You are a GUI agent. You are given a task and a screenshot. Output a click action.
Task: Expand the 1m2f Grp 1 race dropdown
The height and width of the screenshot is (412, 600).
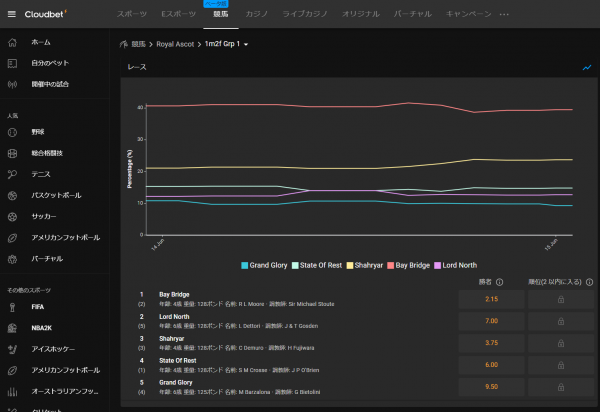tap(227, 44)
